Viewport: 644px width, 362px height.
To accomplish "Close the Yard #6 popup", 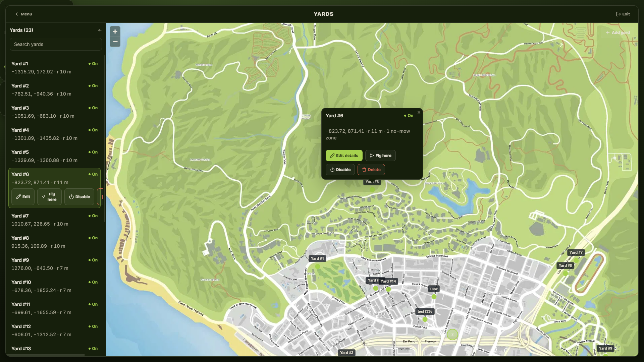I will tap(419, 113).
